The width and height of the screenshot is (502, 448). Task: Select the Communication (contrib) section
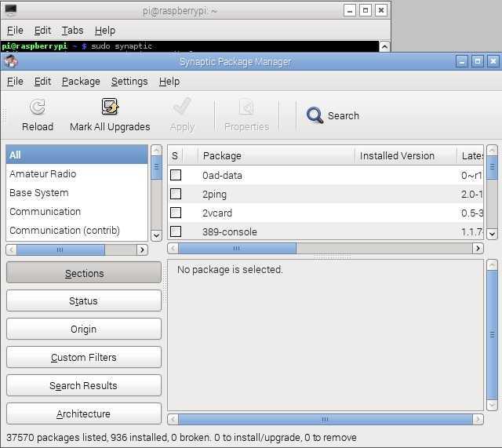[x=77, y=230]
